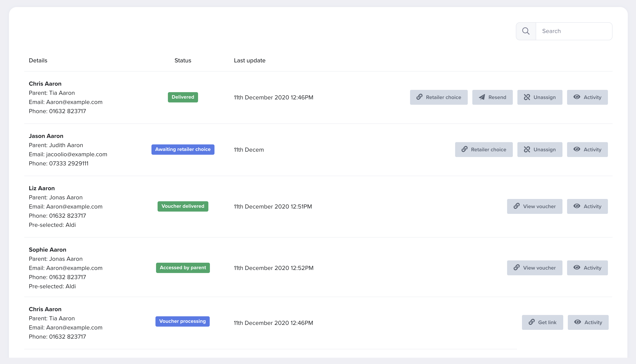Click the Voucher delivered status badge
The width and height of the screenshot is (636, 364).
coord(183,206)
